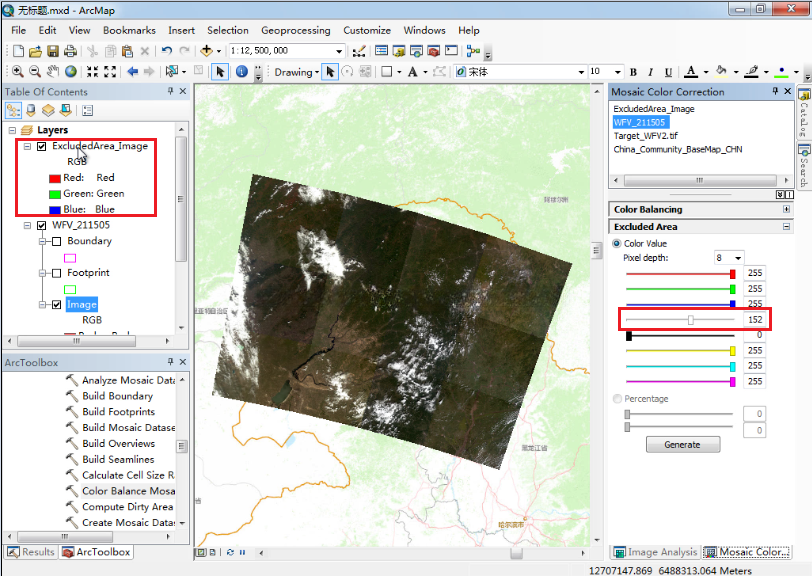812x576 pixels.
Task: Switch to the Image Analysis tab
Action: click(655, 552)
